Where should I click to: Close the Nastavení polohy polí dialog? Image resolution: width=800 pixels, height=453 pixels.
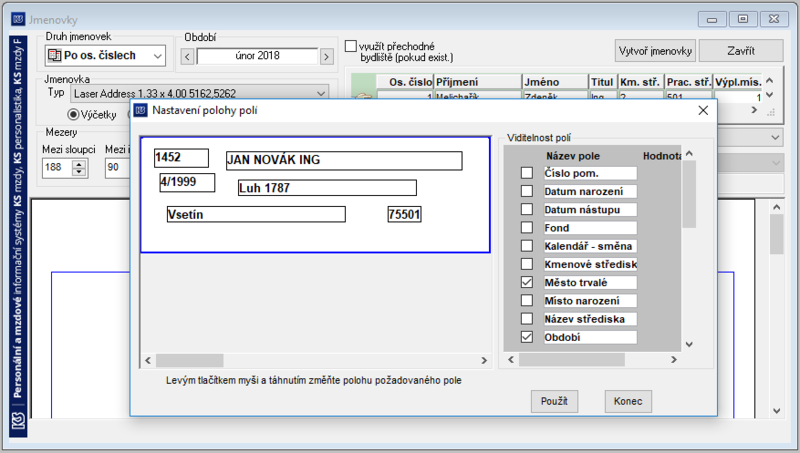[x=703, y=110]
